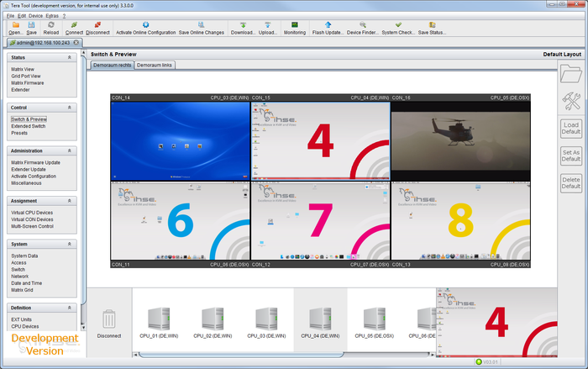Reload the configuration from the toolbar
588x369 pixels.
pyautogui.click(x=51, y=28)
